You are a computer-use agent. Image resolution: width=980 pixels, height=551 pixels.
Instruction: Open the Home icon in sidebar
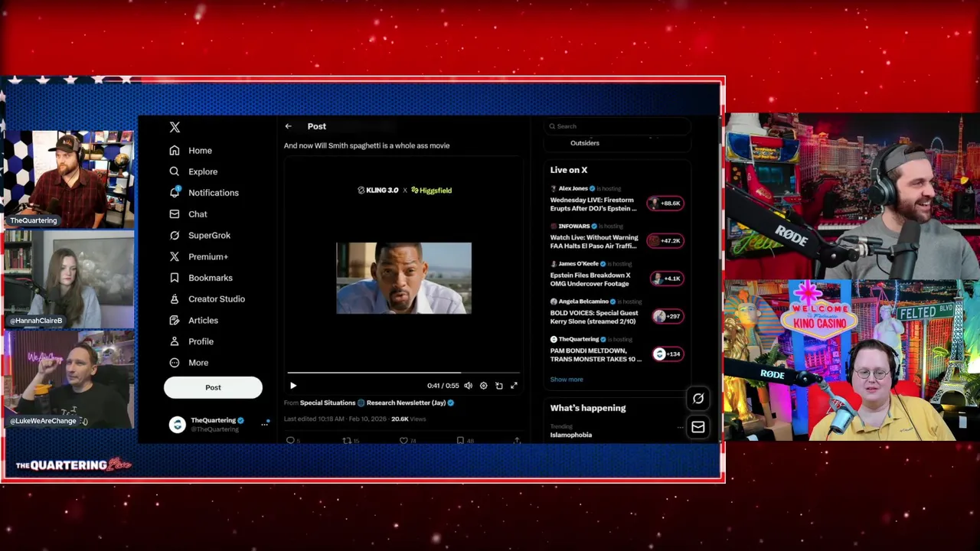click(175, 150)
